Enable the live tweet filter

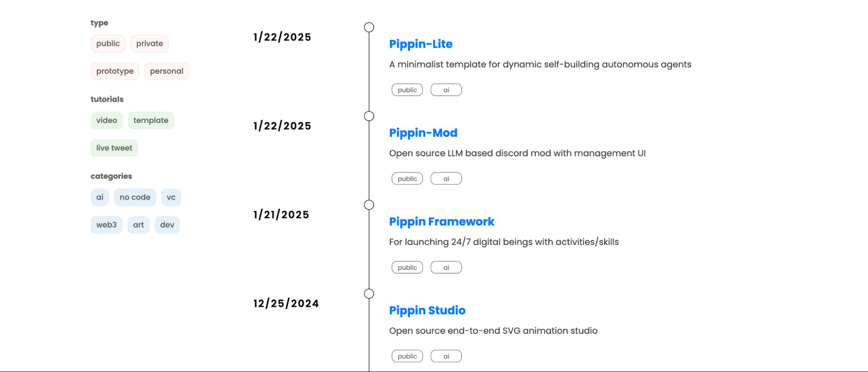coord(114,148)
